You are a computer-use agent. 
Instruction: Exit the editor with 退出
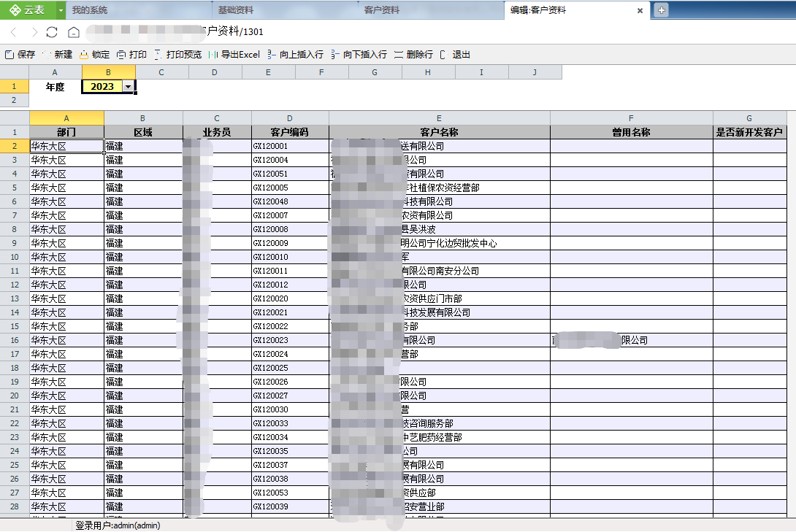(456, 54)
